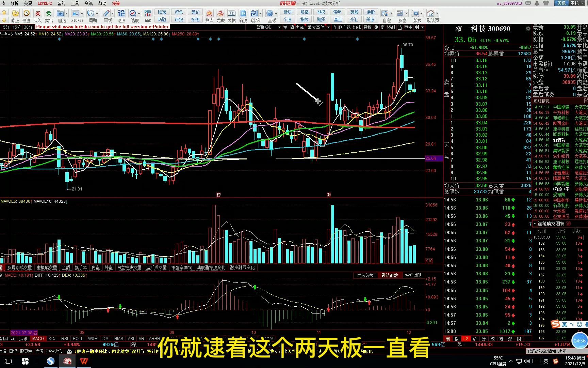Viewport: 588px width, 368px height.
Task: Toggle 均线 moving averages display
Action: coord(357,27)
